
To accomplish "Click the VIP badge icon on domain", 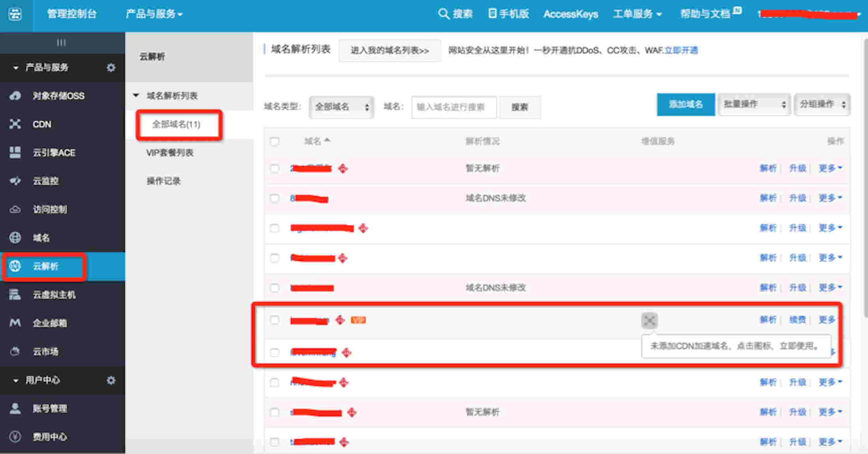I will click(x=357, y=320).
